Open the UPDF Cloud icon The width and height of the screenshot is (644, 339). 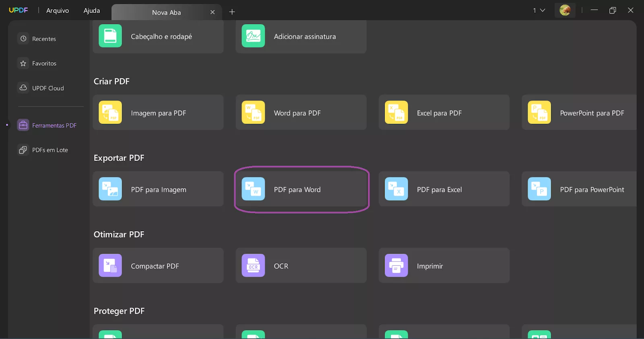click(x=23, y=88)
